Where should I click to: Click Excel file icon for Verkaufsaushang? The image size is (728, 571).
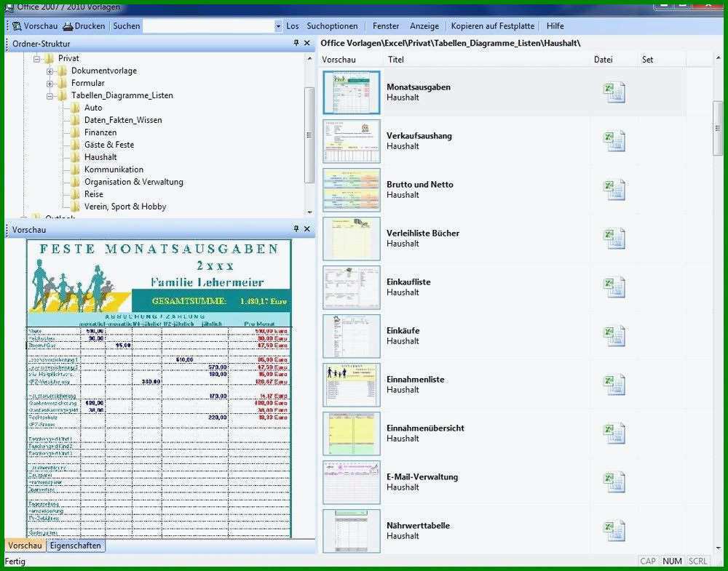click(x=614, y=141)
